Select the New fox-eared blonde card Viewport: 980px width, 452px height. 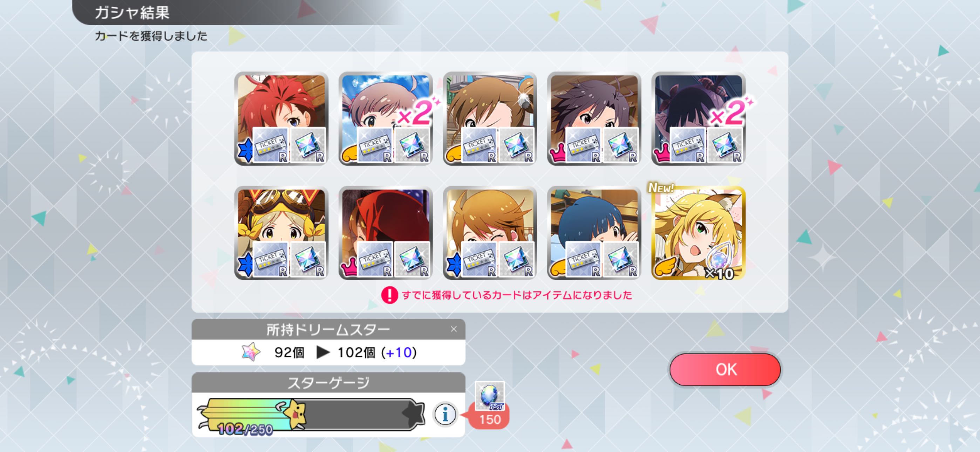[x=698, y=233]
